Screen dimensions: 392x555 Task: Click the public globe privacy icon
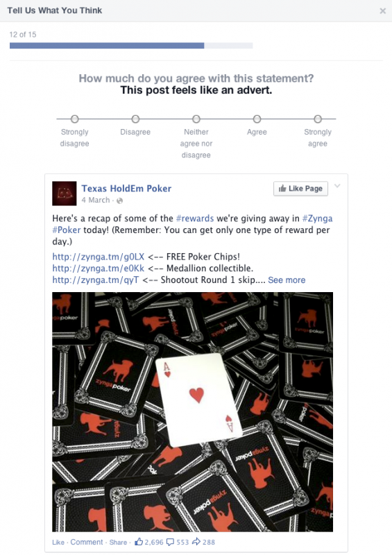pyautogui.click(x=120, y=200)
